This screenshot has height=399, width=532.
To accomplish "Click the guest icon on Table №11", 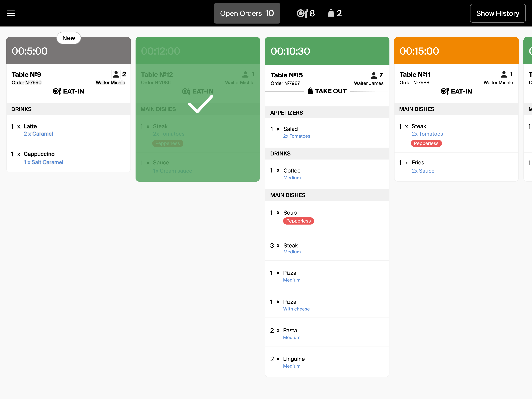I will click(x=504, y=74).
